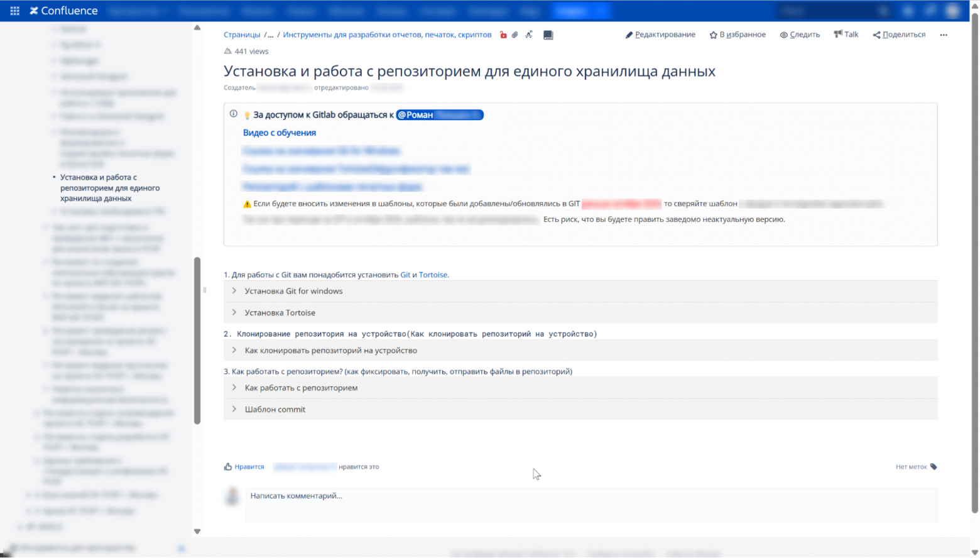Toggle Следить watching for this page
Image resolution: width=980 pixels, height=558 pixels.
coord(799,35)
